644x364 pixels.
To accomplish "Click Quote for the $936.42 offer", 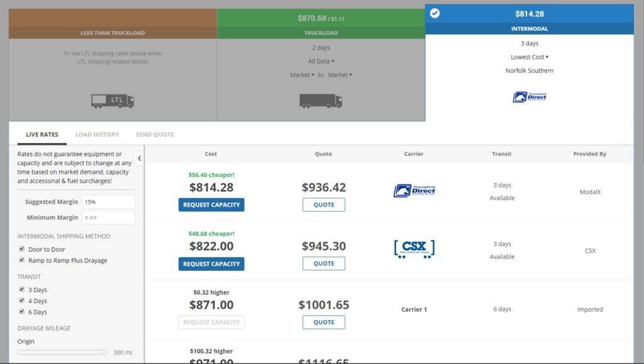I will [x=324, y=205].
